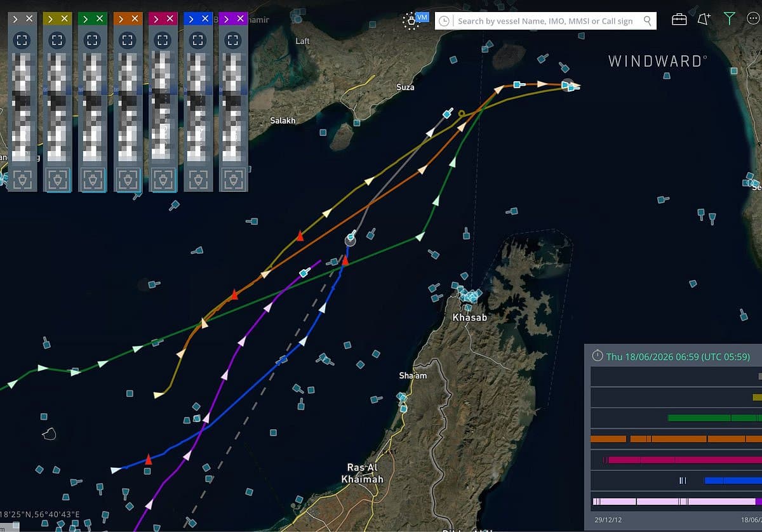Open the briefcase tools icon

pos(679,20)
